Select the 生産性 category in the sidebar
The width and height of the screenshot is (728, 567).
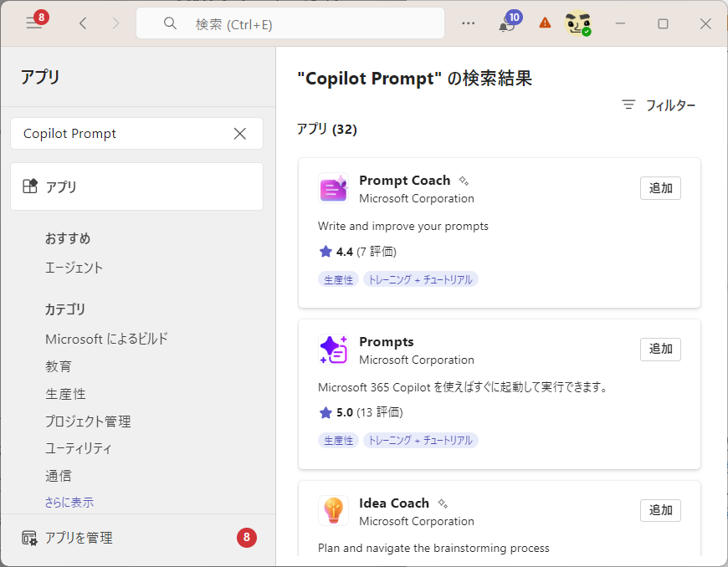tap(65, 394)
